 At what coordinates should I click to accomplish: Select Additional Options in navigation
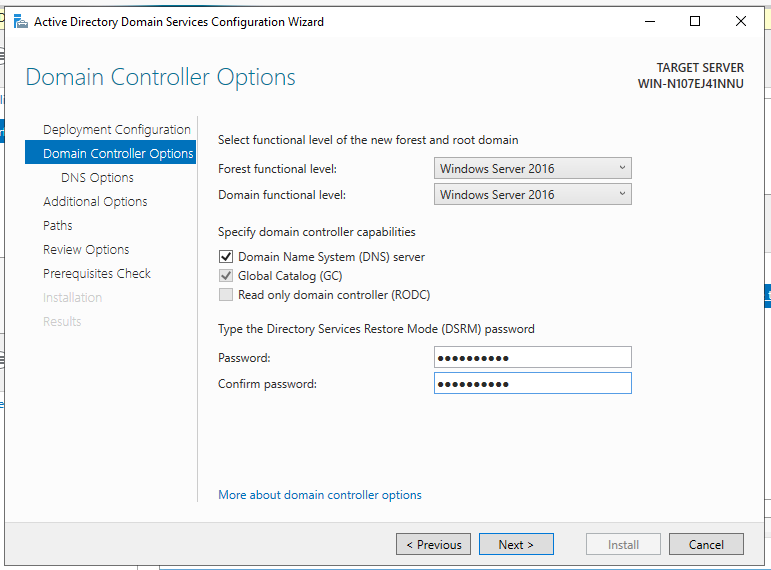click(x=95, y=202)
